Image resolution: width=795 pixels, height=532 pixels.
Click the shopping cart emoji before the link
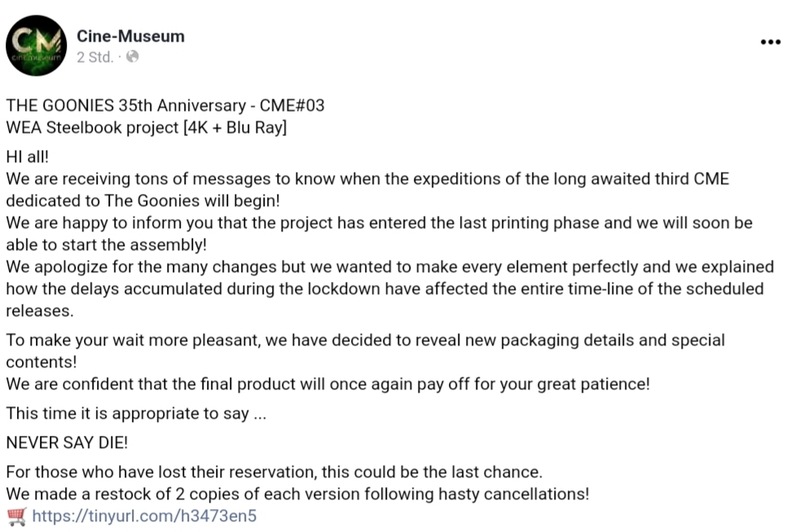pos(17,517)
